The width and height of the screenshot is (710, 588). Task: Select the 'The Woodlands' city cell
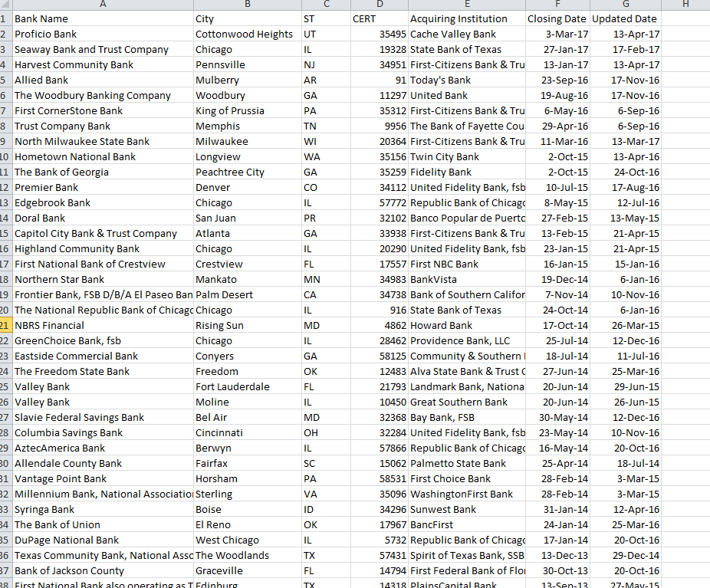(247, 555)
